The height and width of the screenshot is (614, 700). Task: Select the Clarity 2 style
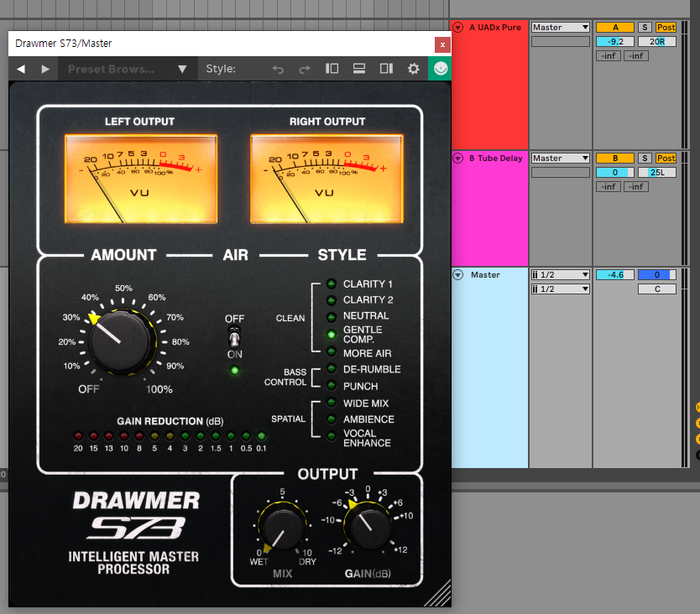pos(332,299)
